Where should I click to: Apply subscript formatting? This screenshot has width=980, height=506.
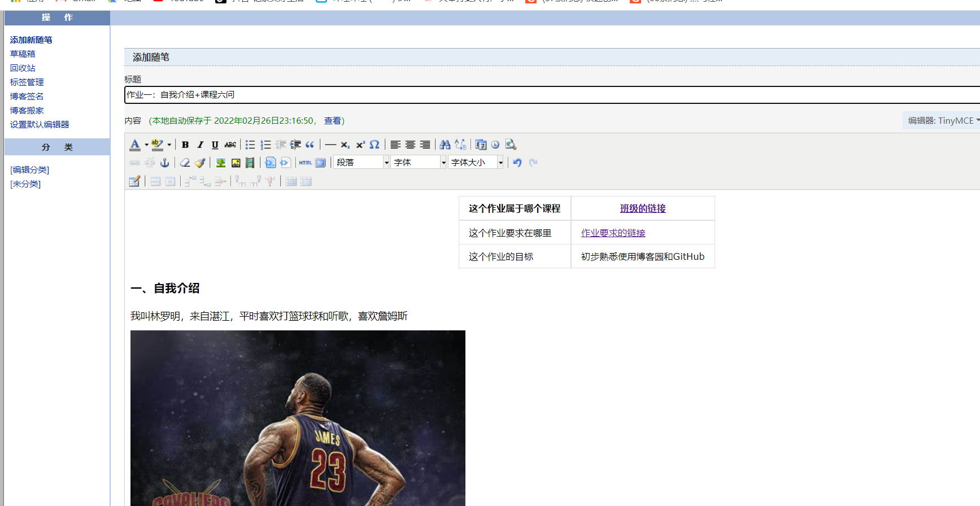(345, 145)
